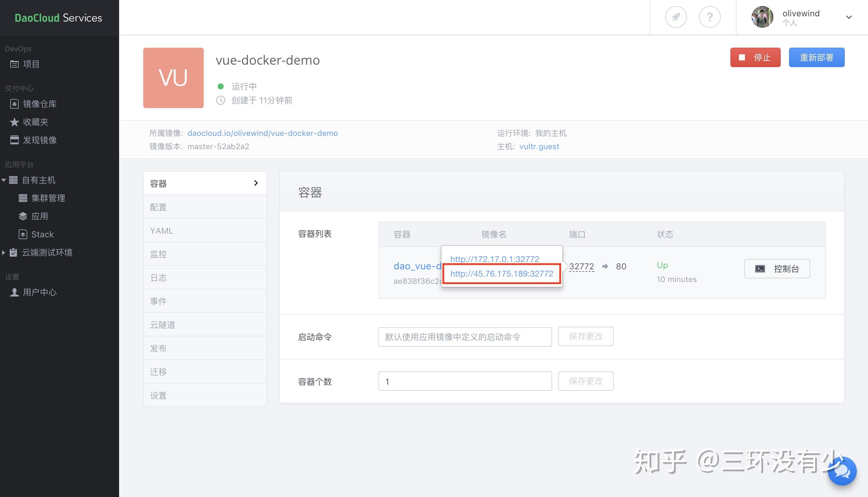Open the http://45.76.175.189:32772 link
Image resolution: width=868 pixels, height=497 pixels.
pos(501,274)
